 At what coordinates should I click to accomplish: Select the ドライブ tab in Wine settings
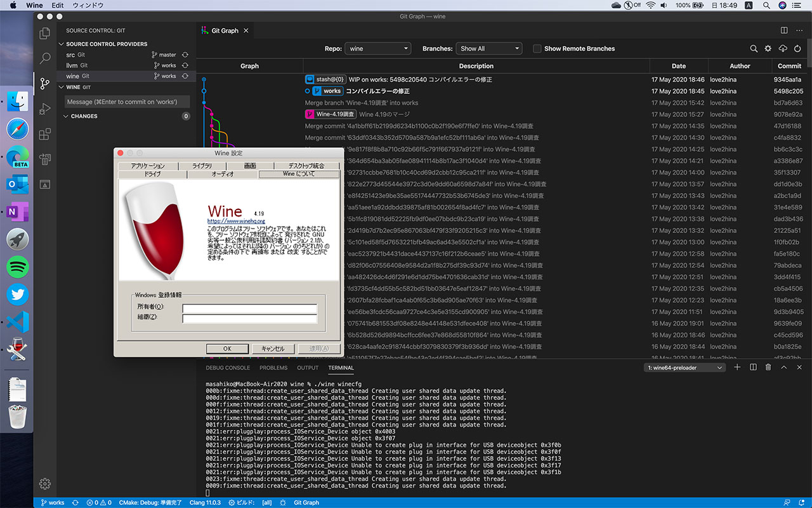click(x=153, y=174)
